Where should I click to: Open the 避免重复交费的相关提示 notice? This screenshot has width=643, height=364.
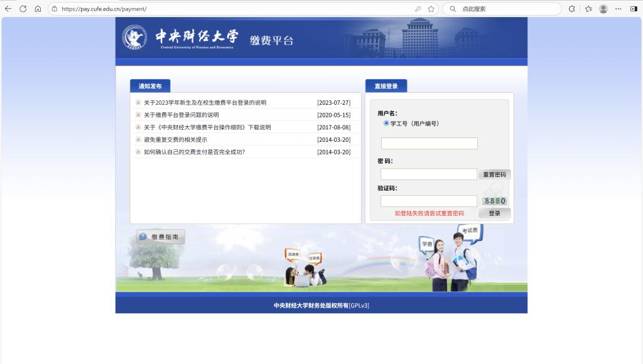(x=175, y=139)
